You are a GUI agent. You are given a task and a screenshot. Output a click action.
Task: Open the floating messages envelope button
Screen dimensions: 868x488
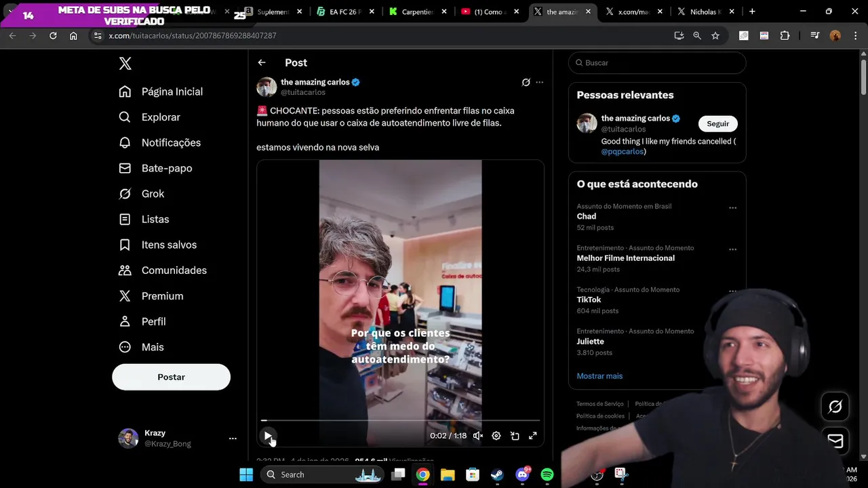[x=835, y=441]
